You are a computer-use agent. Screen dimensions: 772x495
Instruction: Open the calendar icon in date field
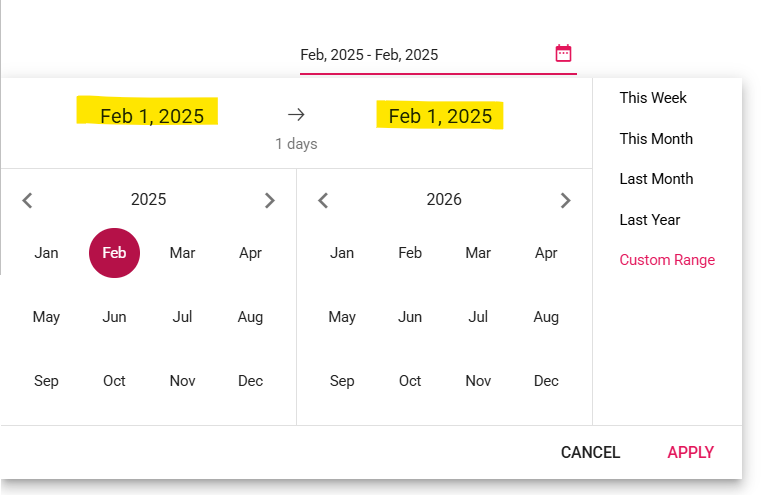[563, 54]
